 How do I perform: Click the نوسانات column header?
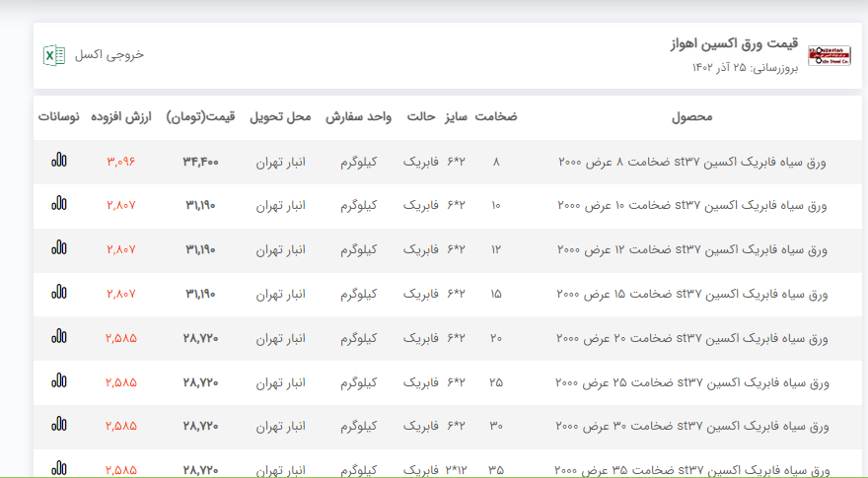tap(59, 117)
